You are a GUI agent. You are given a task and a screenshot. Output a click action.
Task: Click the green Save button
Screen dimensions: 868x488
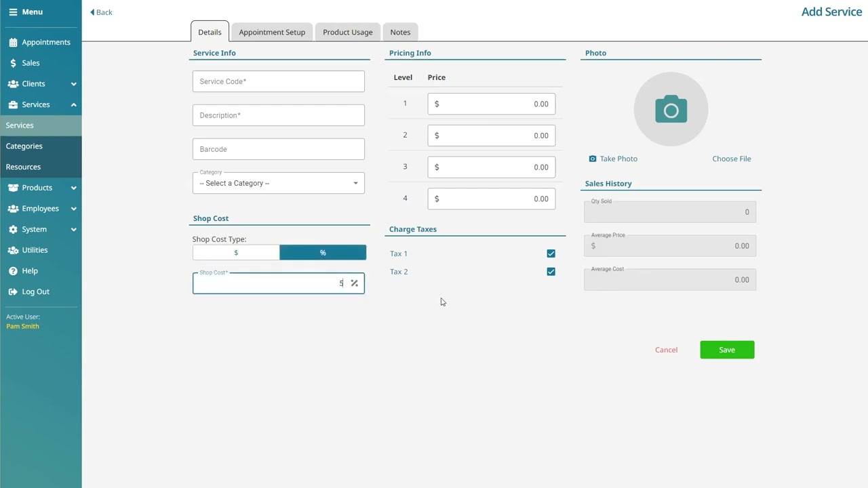tap(727, 350)
